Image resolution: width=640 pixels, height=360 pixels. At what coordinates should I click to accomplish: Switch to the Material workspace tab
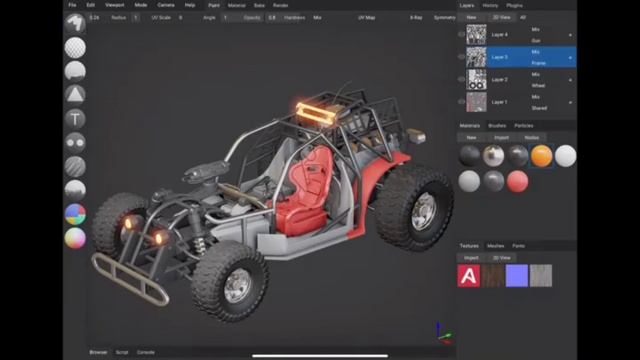[x=237, y=6]
